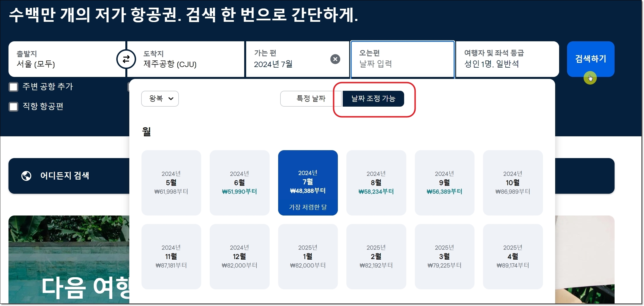Enable the 주변 공항 추가 checkbox
The height and width of the screenshot is (306, 644).
tap(14, 87)
